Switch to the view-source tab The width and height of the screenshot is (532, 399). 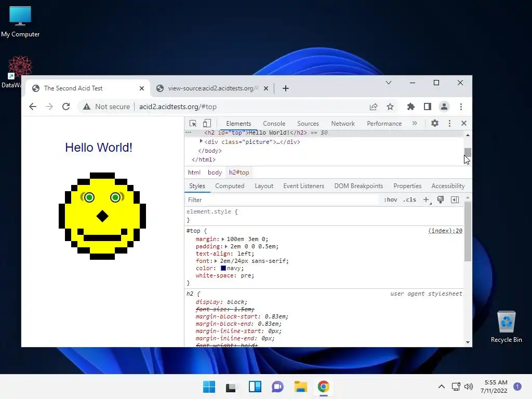(x=212, y=88)
